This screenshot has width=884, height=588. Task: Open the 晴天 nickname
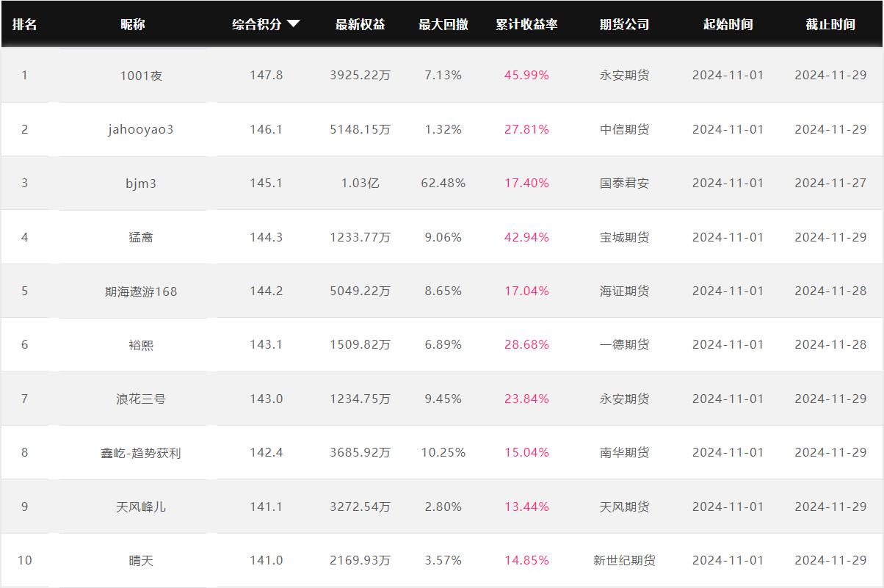point(141,561)
